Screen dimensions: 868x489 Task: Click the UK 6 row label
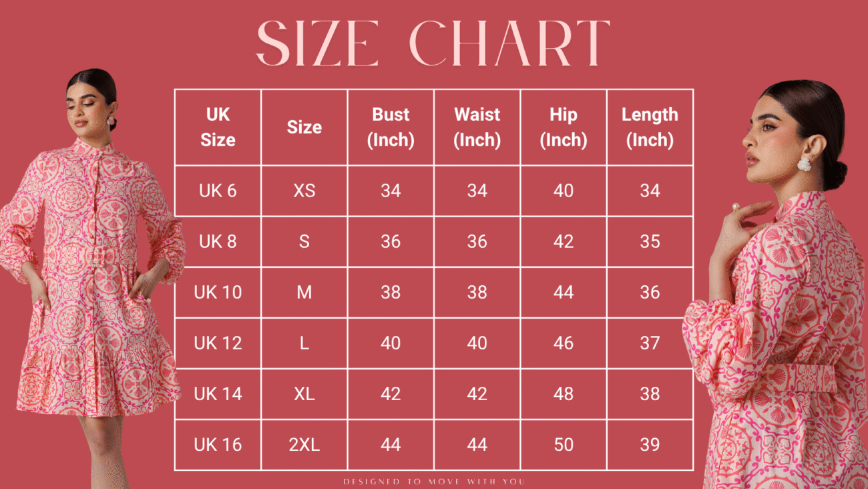point(218,190)
